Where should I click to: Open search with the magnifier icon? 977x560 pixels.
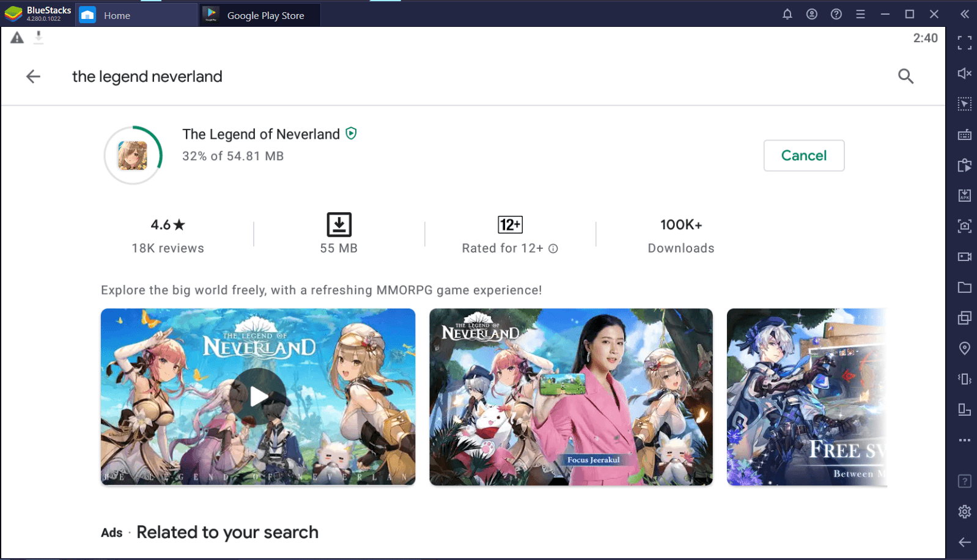(905, 76)
